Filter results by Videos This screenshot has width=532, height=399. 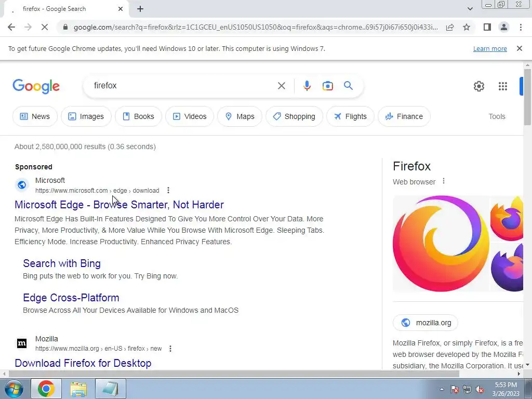coord(190,116)
